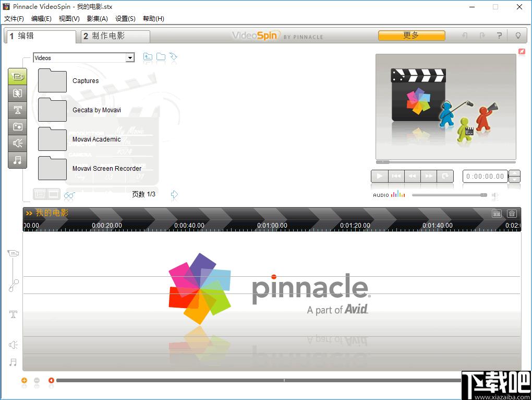Click the preview scrubber bar
The width and height of the screenshot is (532, 400).
(x=446, y=162)
